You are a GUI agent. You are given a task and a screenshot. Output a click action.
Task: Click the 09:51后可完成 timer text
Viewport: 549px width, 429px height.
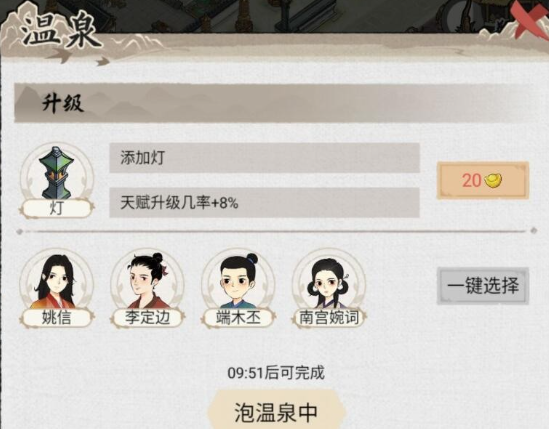[276, 373]
